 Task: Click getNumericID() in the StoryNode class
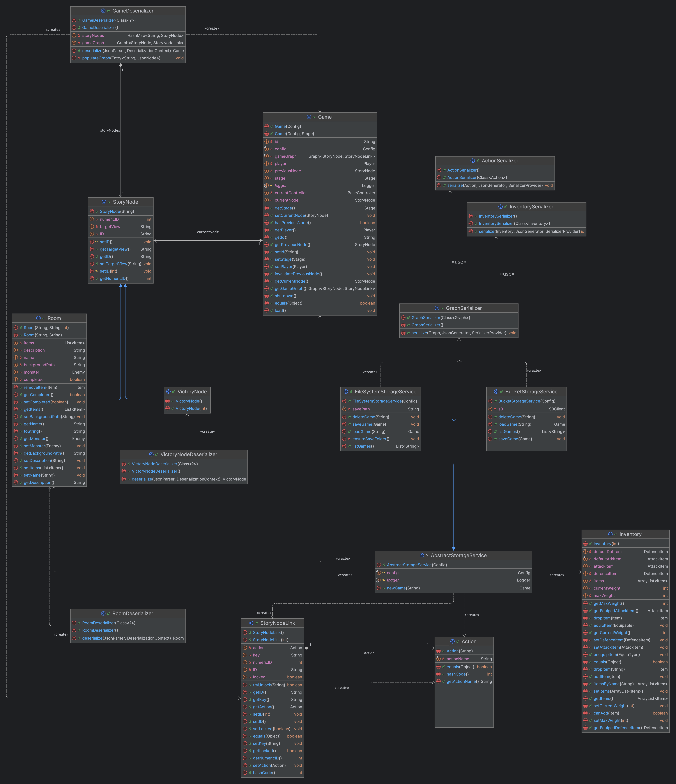[x=121, y=278]
